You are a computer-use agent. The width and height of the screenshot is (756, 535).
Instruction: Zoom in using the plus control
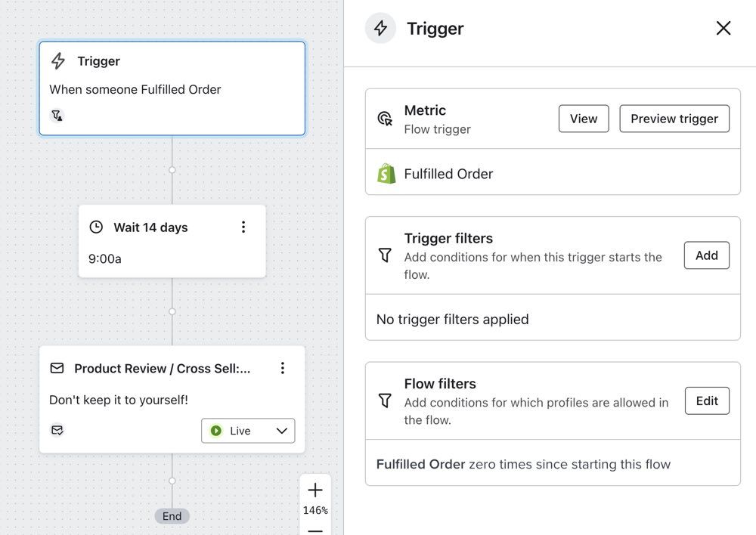click(315, 490)
